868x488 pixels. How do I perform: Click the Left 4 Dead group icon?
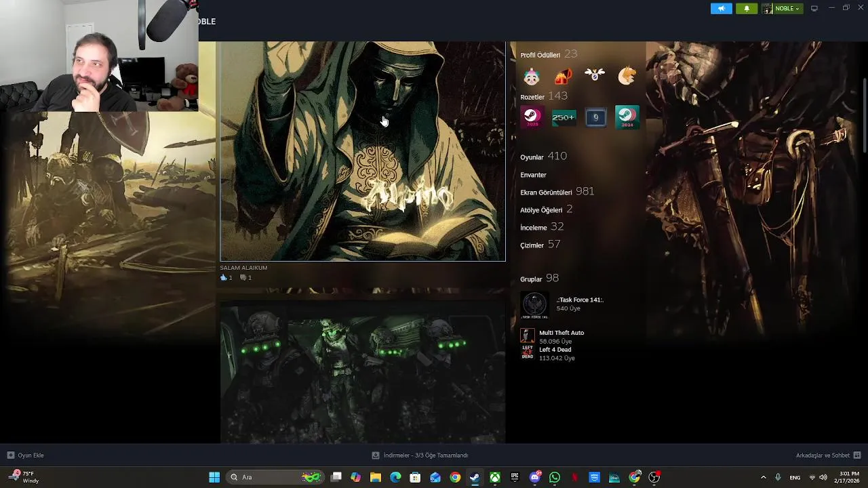click(527, 352)
